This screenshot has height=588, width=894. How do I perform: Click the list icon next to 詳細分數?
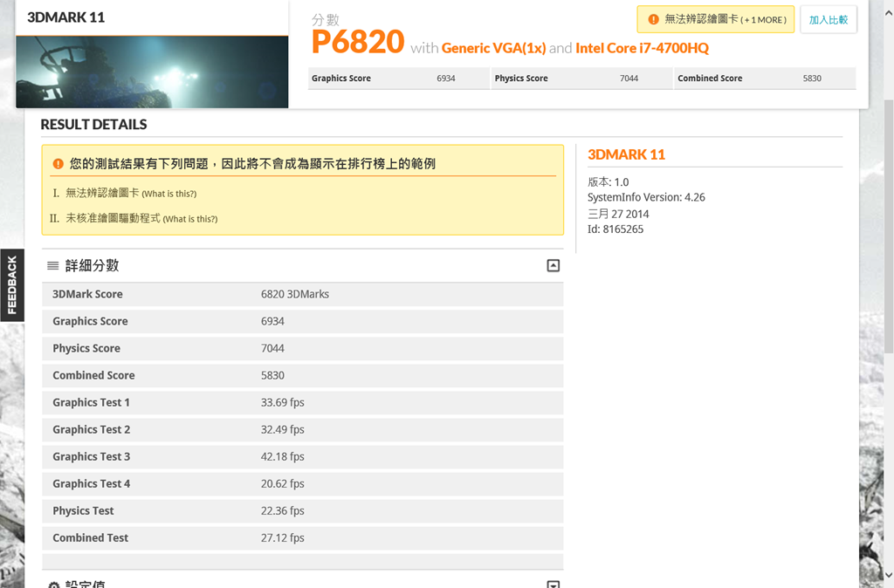coord(53,265)
